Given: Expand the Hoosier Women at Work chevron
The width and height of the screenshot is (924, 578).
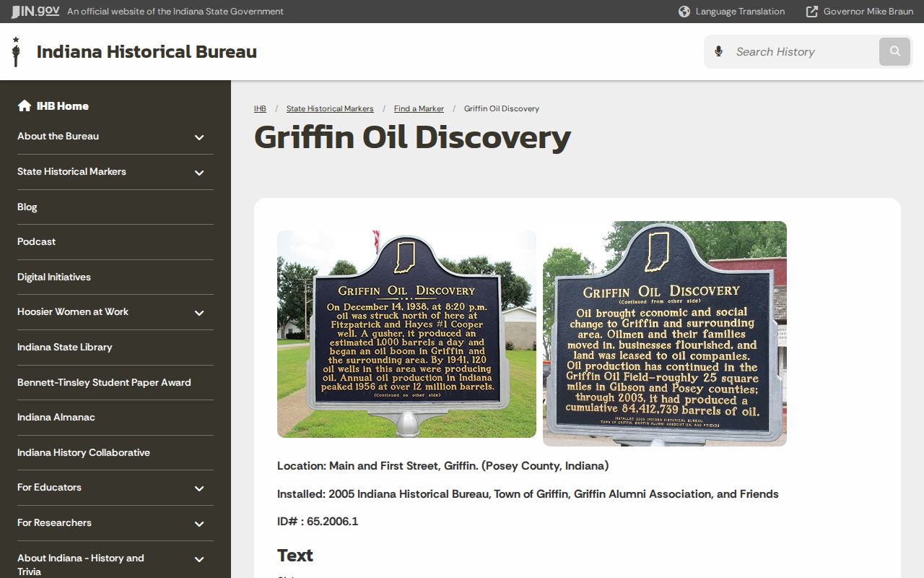Looking at the screenshot, I should click(199, 313).
